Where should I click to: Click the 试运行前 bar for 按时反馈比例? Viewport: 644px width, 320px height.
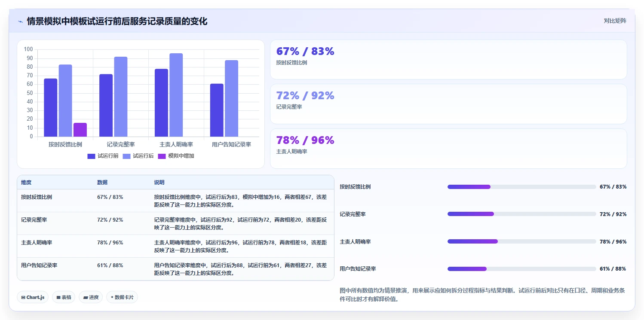[50, 108]
